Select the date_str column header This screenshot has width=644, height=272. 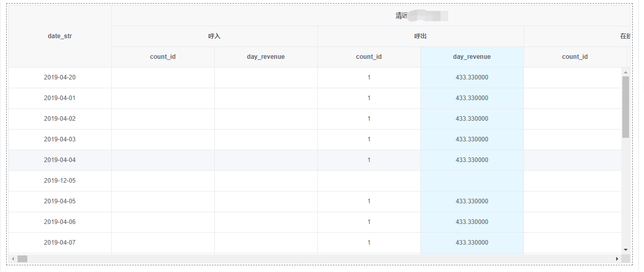pos(60,36)
